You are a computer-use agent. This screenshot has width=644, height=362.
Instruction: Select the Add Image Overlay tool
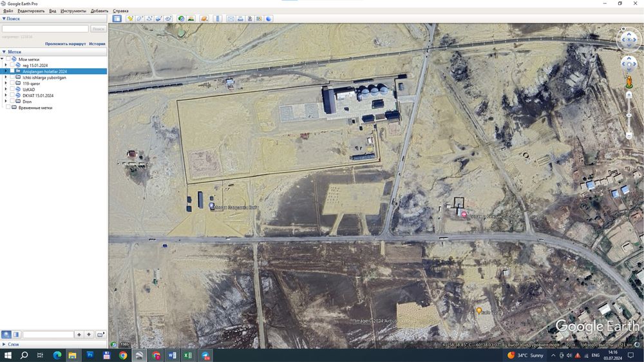tap(158, 19)
